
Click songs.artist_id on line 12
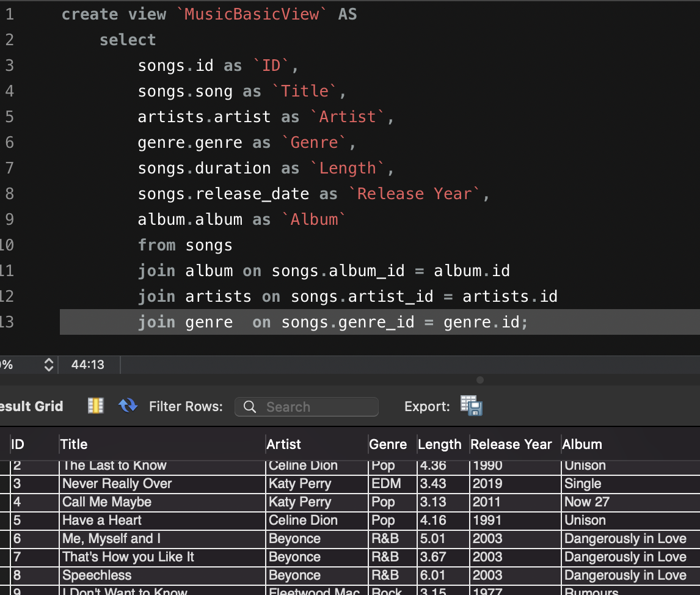pyautogui.click(x=362, y=296)
